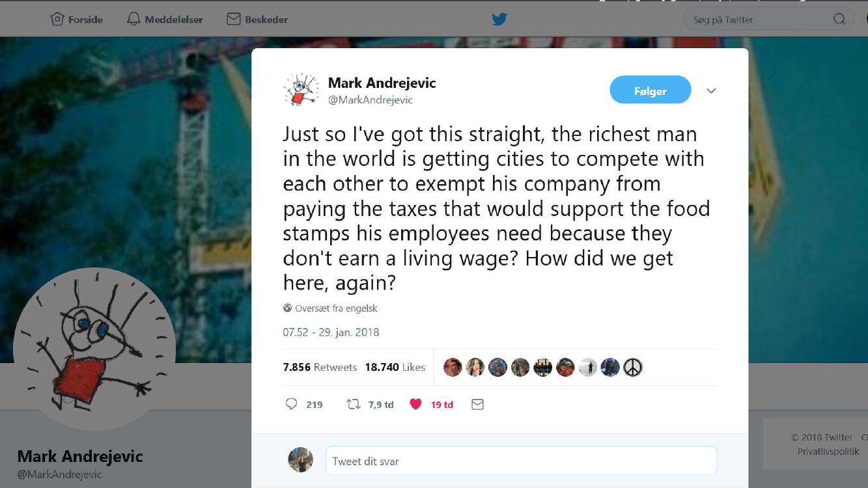Click the peace symbol liker avatar
Image resolution: width=868 pixels, height=488 pixels.
632,367
